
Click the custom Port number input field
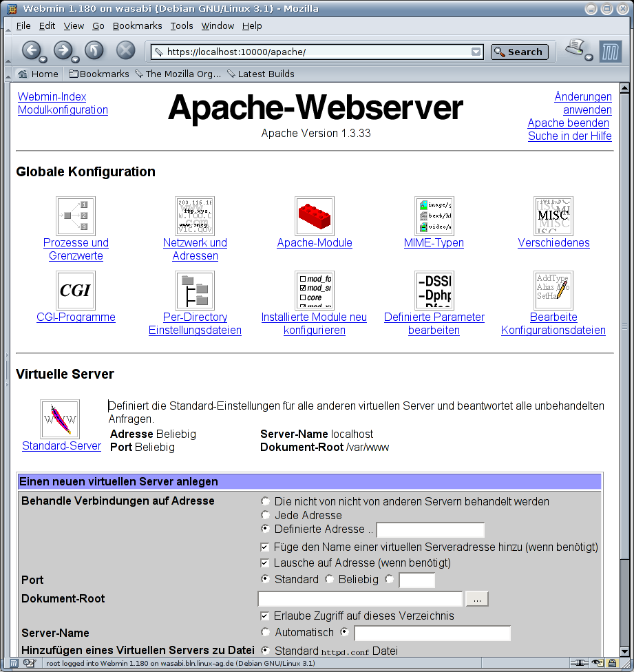[416, 580]
